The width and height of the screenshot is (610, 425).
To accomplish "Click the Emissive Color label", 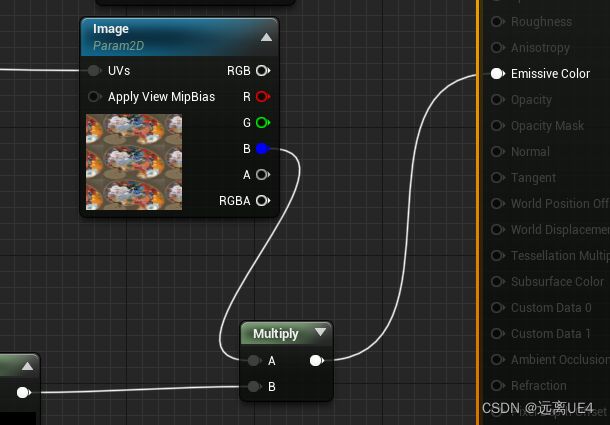I will pyautogui.click(x=550, y=74).
